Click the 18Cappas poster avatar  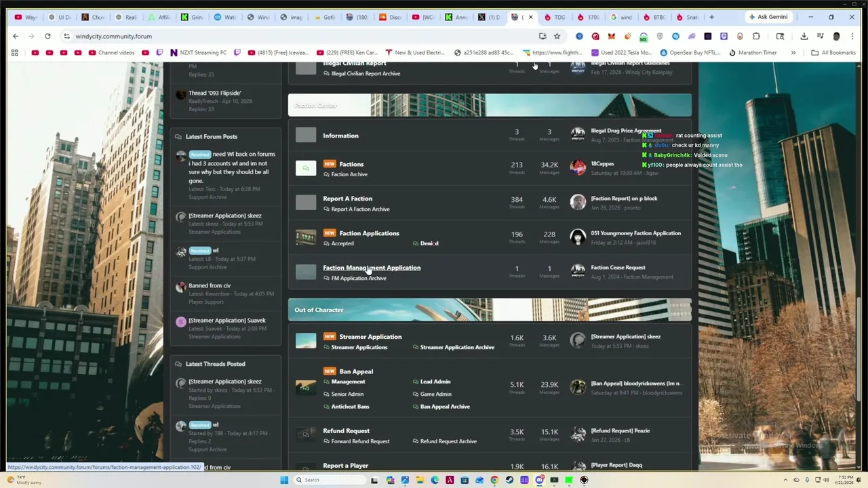578,167
